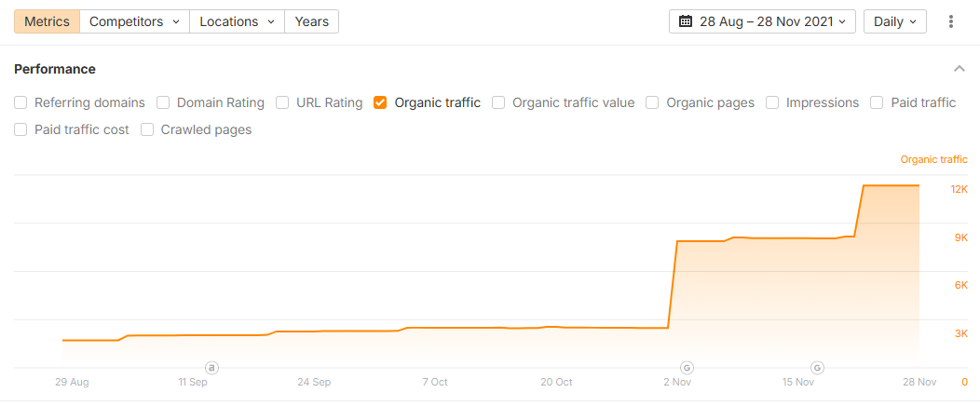Click the 'a' marker near 11 Sep

tap(211, 367)
